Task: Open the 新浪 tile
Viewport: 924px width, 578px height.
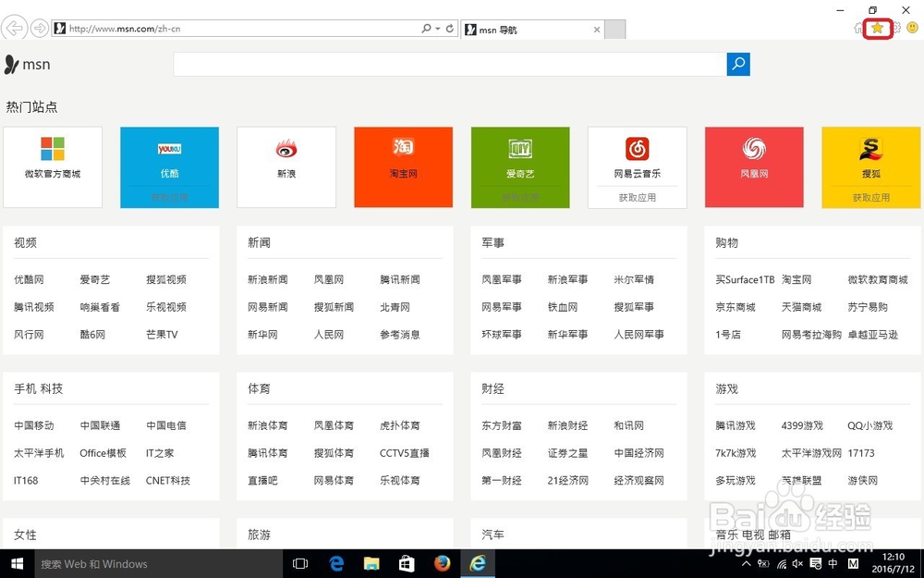Action: [x=286, y=167]
